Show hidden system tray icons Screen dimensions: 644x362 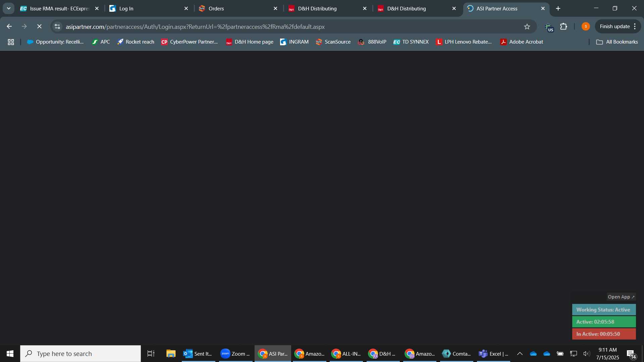click(x=520, y=354)
